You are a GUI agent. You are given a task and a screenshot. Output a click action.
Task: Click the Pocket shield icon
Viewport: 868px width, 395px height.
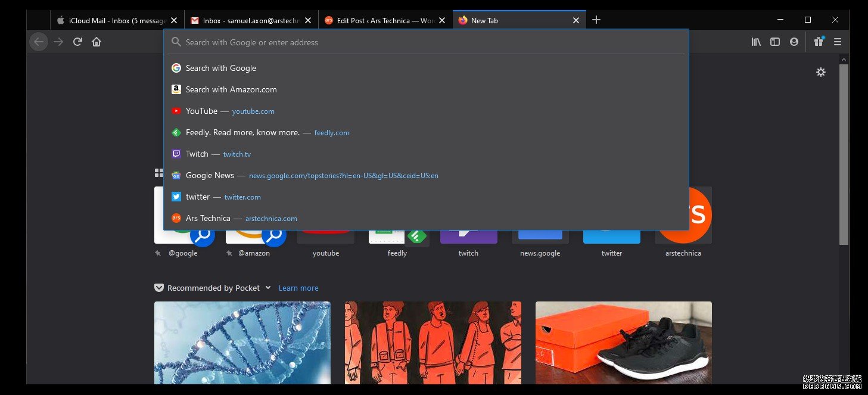pyautogui.click(x=159, y=288)
